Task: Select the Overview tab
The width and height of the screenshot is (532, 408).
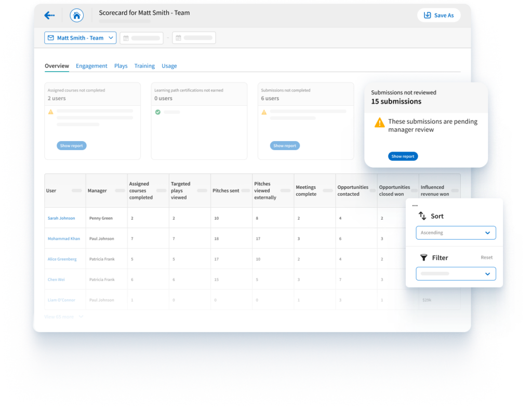Action: (x=57, y=66)
